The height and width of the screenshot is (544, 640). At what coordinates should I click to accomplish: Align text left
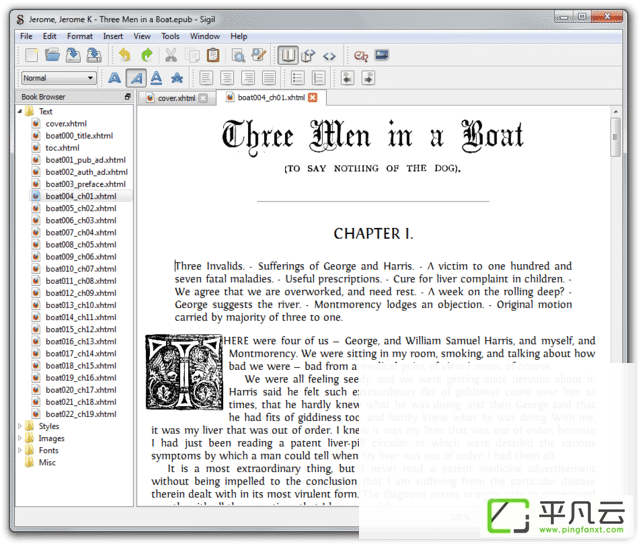pos(206,78)
